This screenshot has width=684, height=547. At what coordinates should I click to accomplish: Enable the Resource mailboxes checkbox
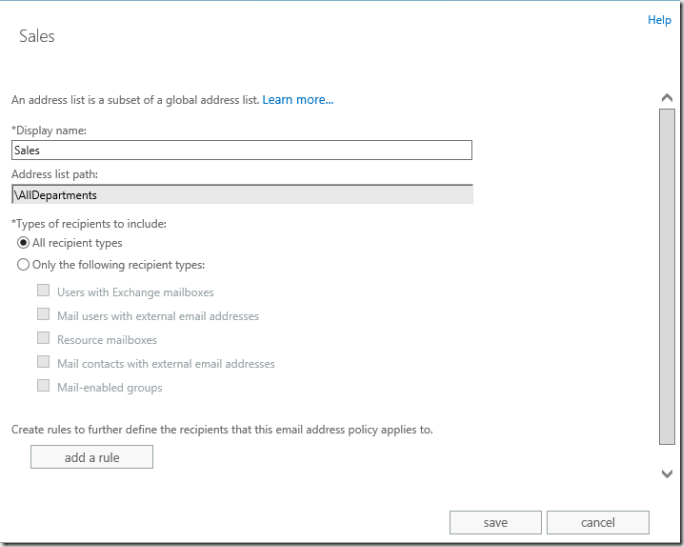pyautogui.click(x=44, y=339)
